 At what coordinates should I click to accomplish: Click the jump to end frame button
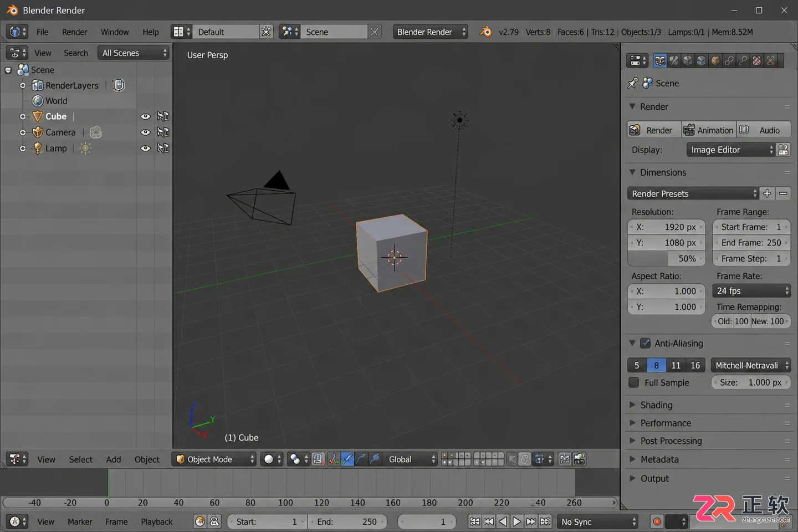click(545, 521)
